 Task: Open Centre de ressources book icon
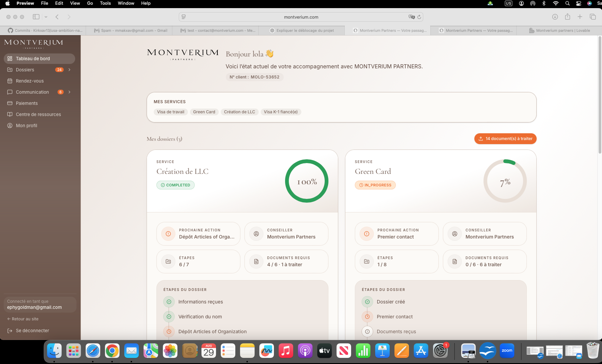pyautogui.click(x=10, y=114)
